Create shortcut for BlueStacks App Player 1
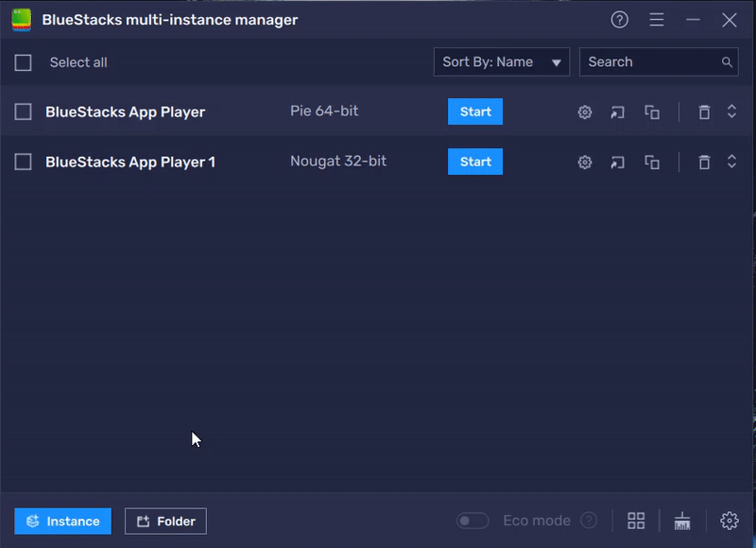 (618, 163)
